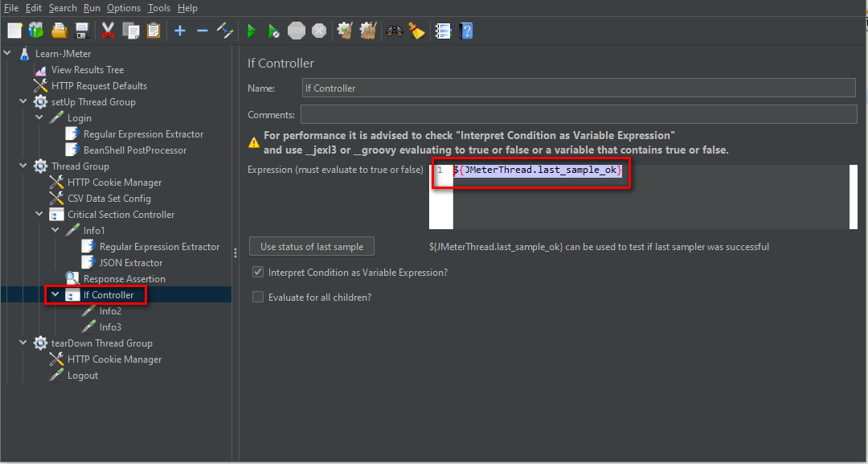Enable Evaluate for all children checkbox

[258, 297]
